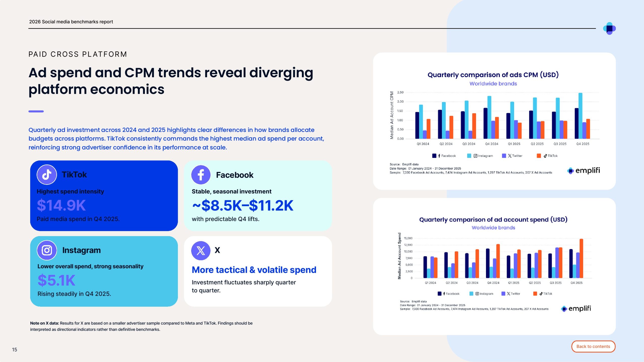644x362 pixels.
Task: Click the Emplifi logo at top right
Action: [609, 28]
